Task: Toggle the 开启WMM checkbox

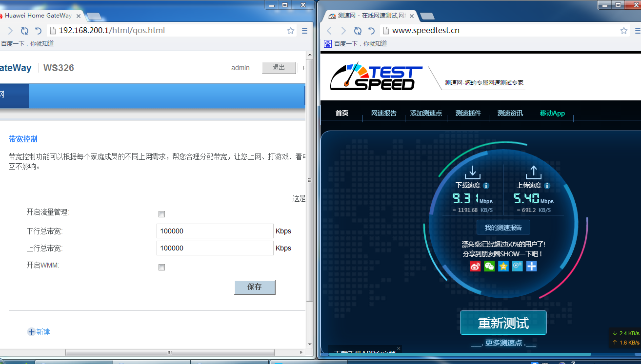Action: click(x=161, y=267)
